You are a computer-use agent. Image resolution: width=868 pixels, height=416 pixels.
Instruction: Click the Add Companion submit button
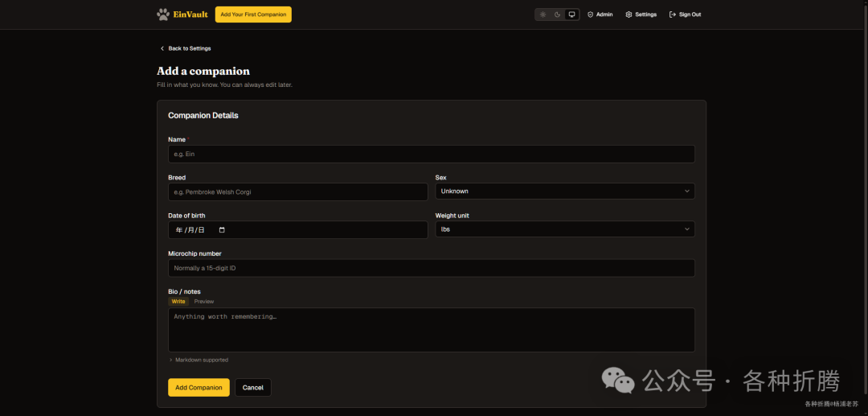tap(199, 387)
